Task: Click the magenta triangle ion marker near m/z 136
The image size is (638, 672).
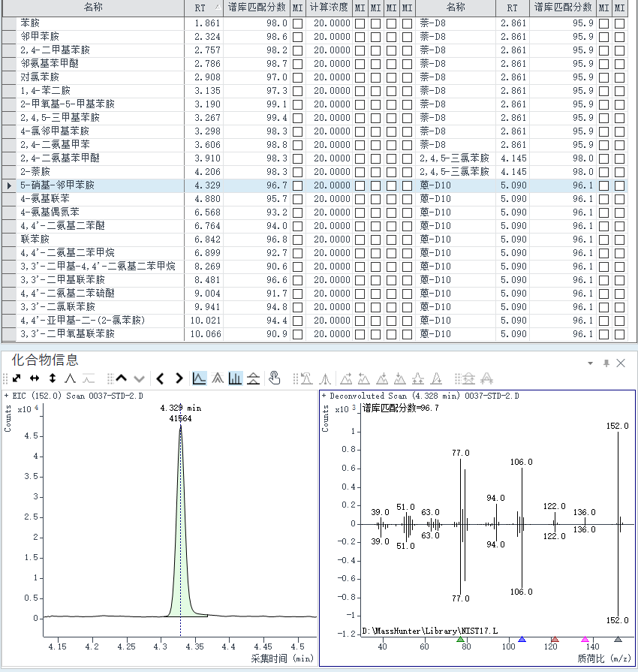Action: click(x=585, y=639)
